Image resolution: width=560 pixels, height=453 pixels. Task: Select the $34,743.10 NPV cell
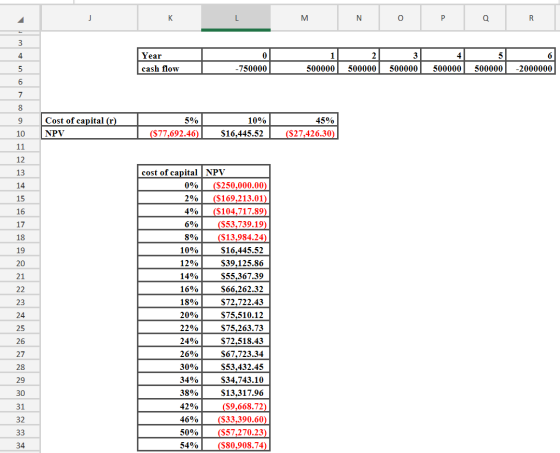click(x=236, y=380)
